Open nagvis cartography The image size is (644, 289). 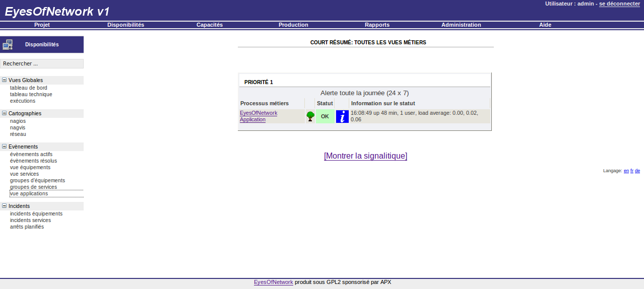point(18,127)
